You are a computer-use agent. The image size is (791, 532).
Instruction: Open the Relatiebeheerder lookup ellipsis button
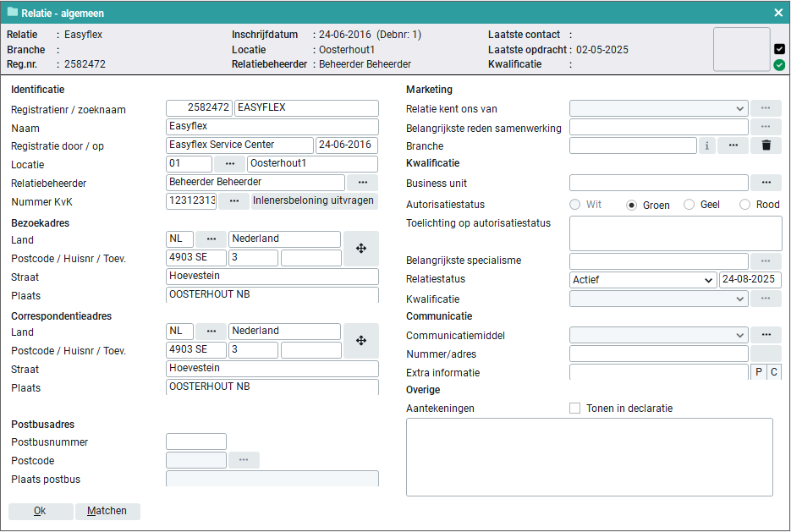pos(362,183)
